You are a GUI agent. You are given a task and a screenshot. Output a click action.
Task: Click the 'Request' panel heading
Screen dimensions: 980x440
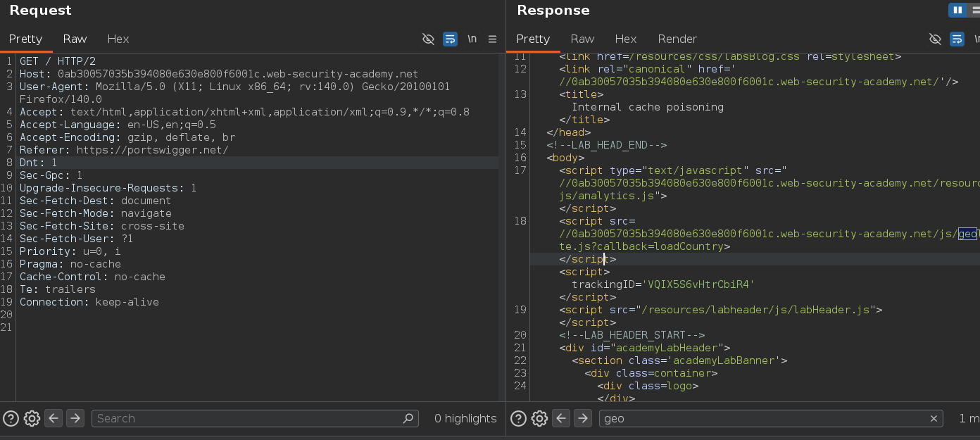click(40, 11)
